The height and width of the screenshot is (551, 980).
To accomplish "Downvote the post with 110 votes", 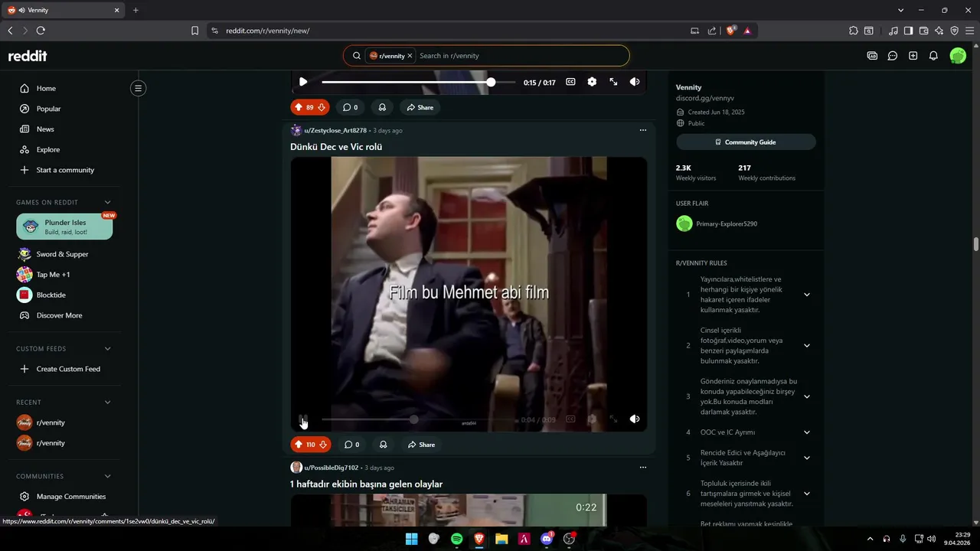I will (323, 445).
